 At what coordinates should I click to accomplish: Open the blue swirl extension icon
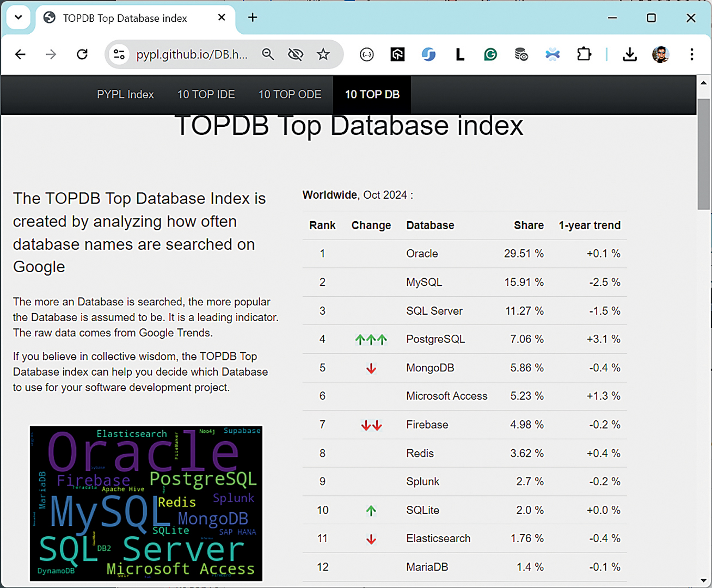(x=428, y=54)
